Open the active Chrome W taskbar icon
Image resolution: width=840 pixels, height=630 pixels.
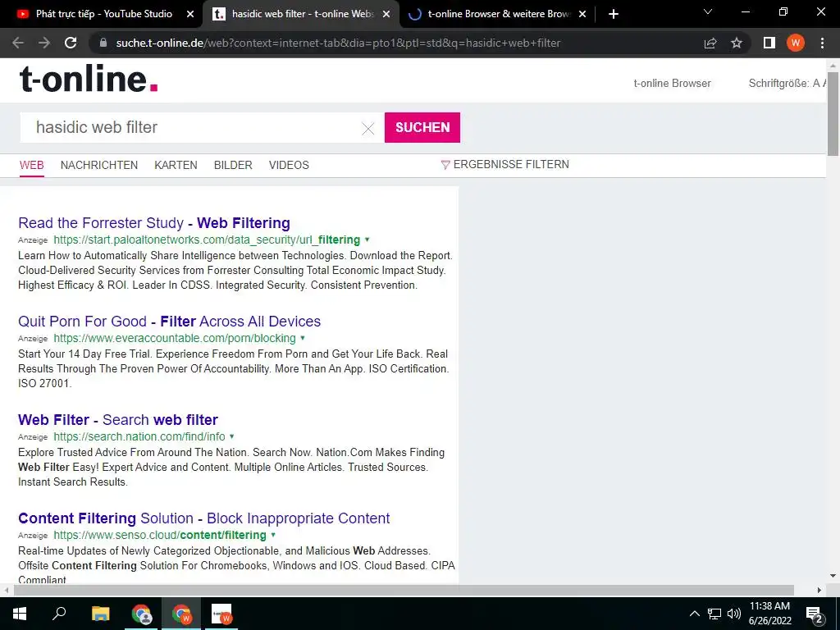coord(181,614)
